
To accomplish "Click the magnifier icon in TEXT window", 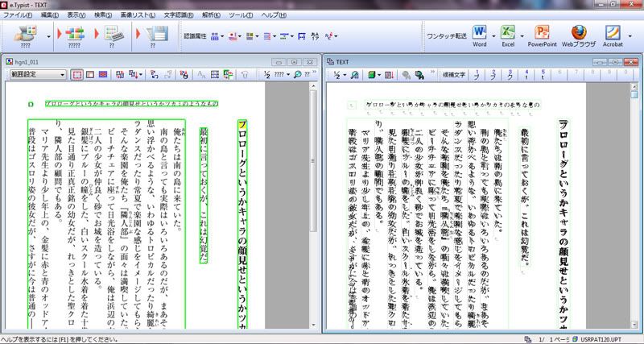I will pos(356,75).
